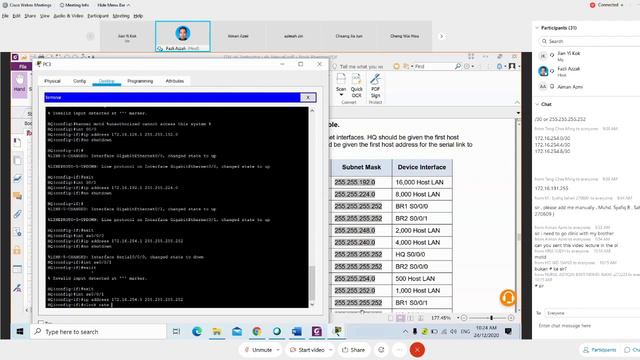Screen dimensions: 640x360
Task: Open the Webex Help menu
Action: 138,16
